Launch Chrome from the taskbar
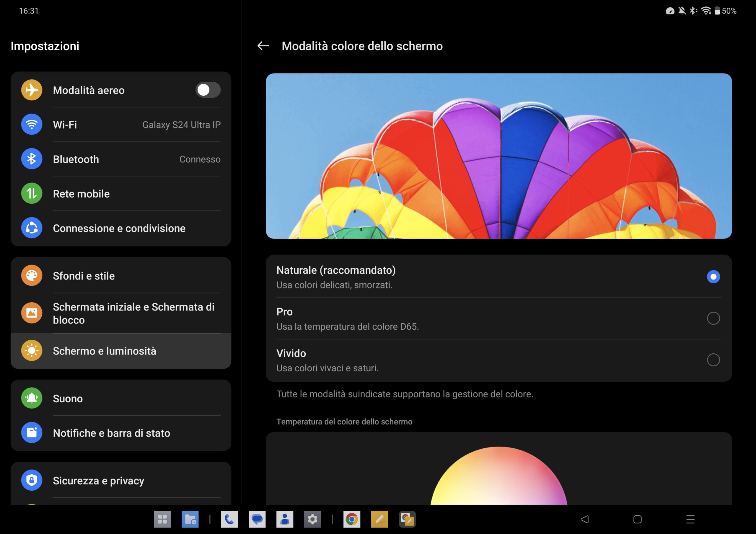The width and height of the screenshot is (756, 534). [351, 519]
